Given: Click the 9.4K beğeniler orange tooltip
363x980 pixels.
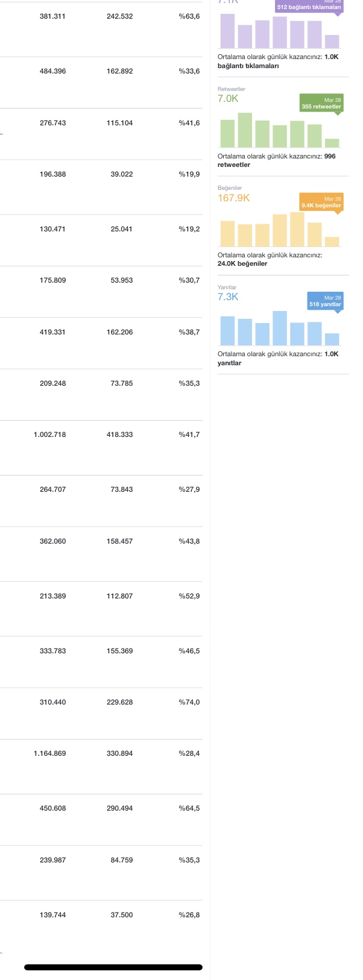Looking at the screenshot, I should (x=321, y=202).
